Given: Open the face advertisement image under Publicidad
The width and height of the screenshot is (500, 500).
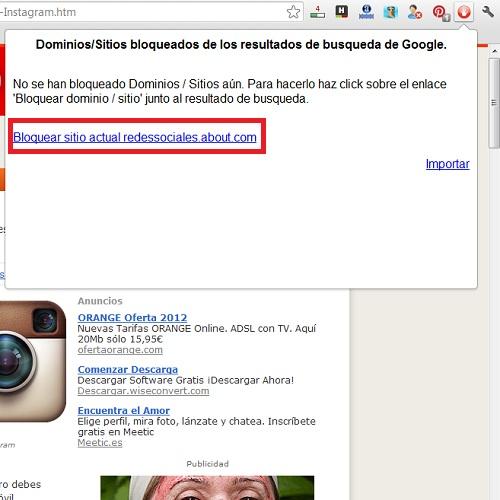Looking at the screenshot, I should click(x=207, y=488).
